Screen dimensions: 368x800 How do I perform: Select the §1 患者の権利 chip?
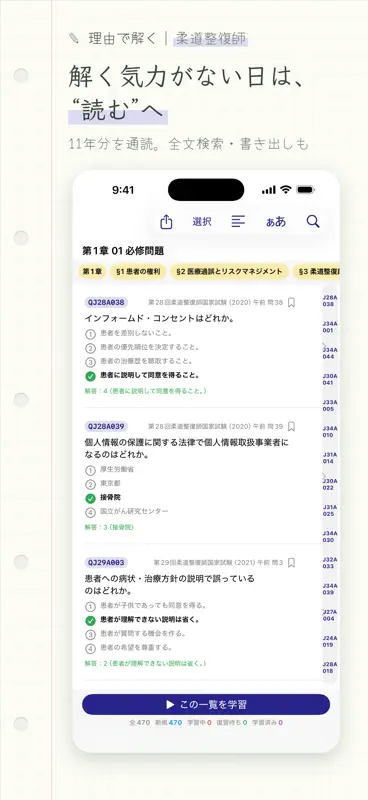pyautogui.click(x=138, y=272)
